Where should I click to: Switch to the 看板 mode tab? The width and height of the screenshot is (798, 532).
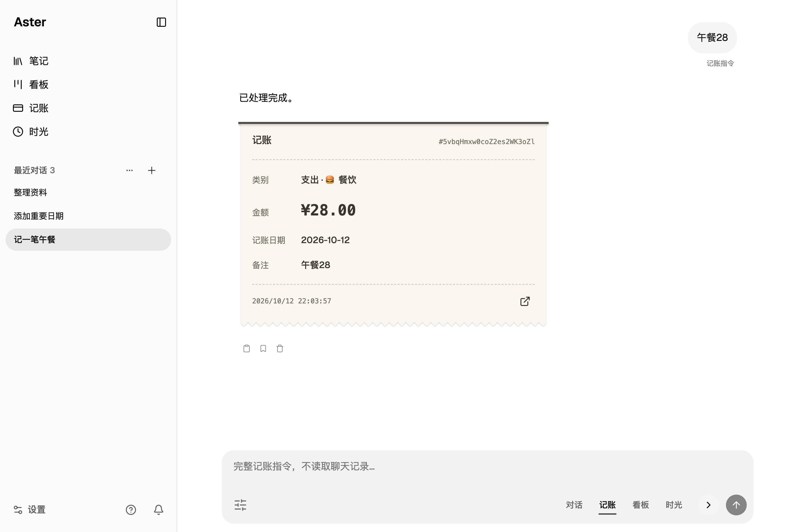[641, 505]
